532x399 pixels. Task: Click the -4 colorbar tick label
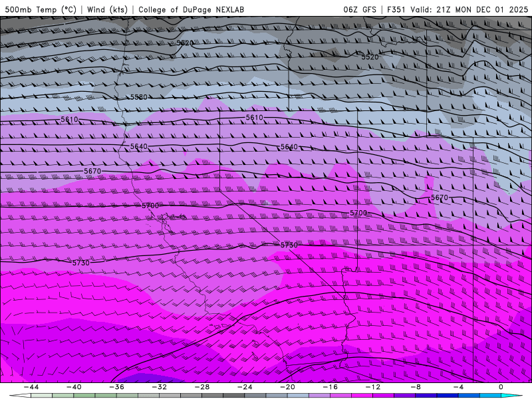tap(458, 387)
